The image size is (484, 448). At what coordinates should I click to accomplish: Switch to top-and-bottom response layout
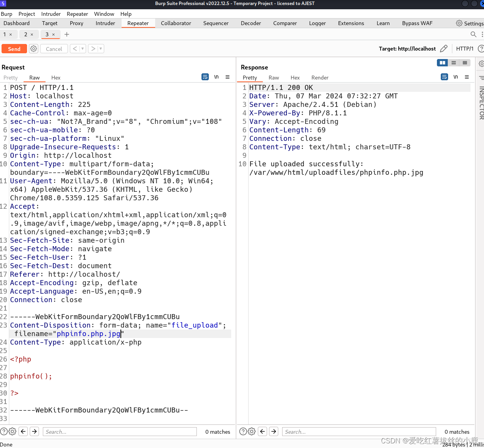(x=454, y=63)
